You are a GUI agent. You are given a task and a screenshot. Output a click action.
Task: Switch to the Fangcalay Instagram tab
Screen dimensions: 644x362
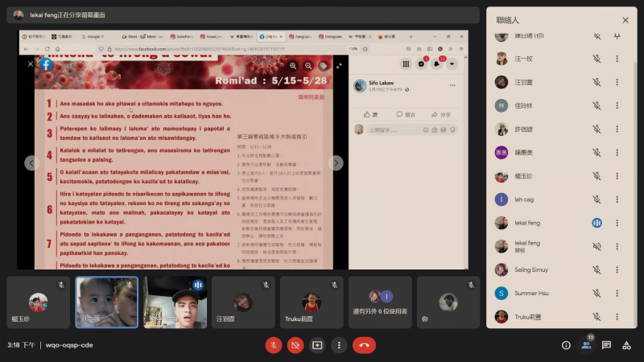300,36
